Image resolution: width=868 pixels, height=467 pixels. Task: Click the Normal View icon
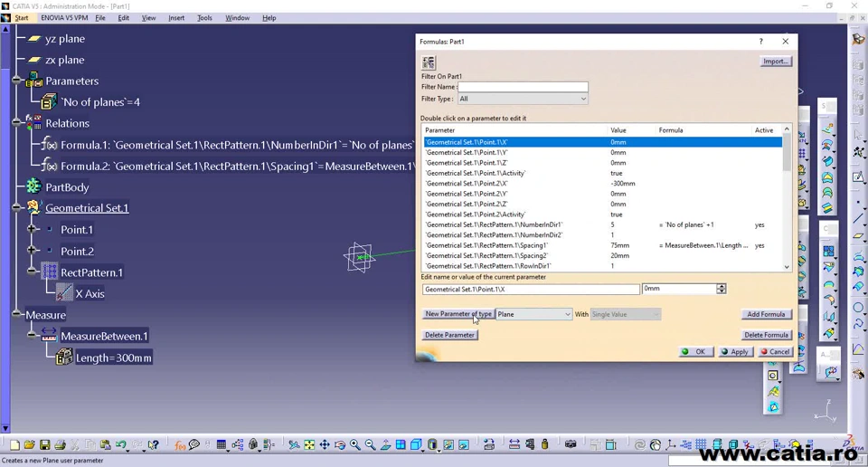coord(385,445)
